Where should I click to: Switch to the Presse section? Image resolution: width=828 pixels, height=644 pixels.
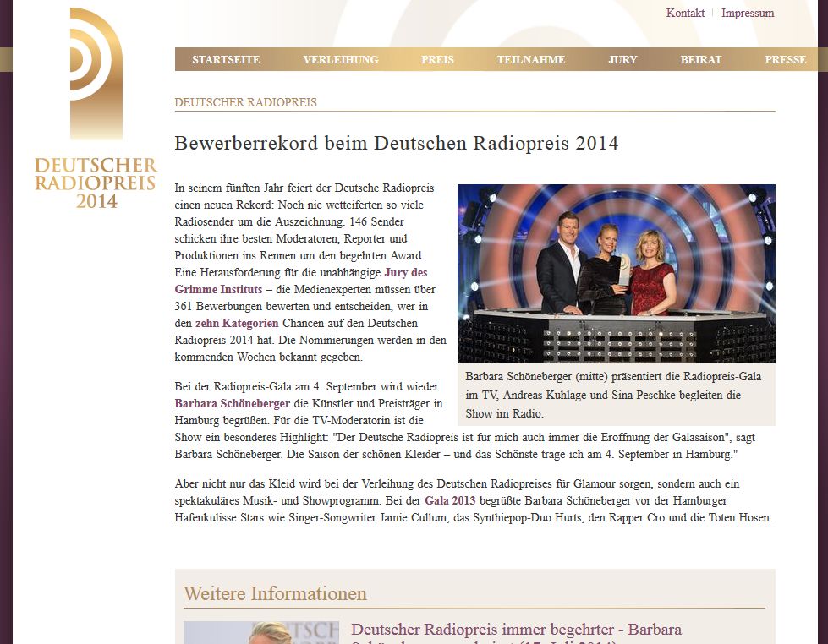click(x=785, y=60)
